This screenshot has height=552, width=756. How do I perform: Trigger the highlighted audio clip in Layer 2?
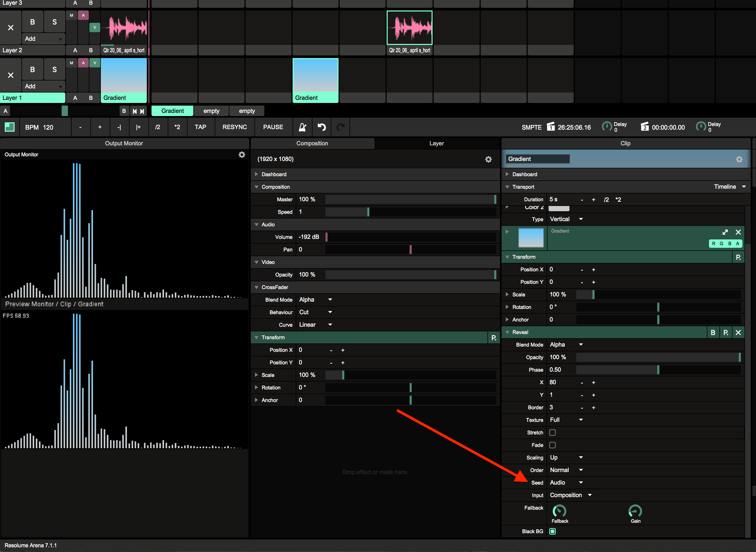tap(409, 28)
